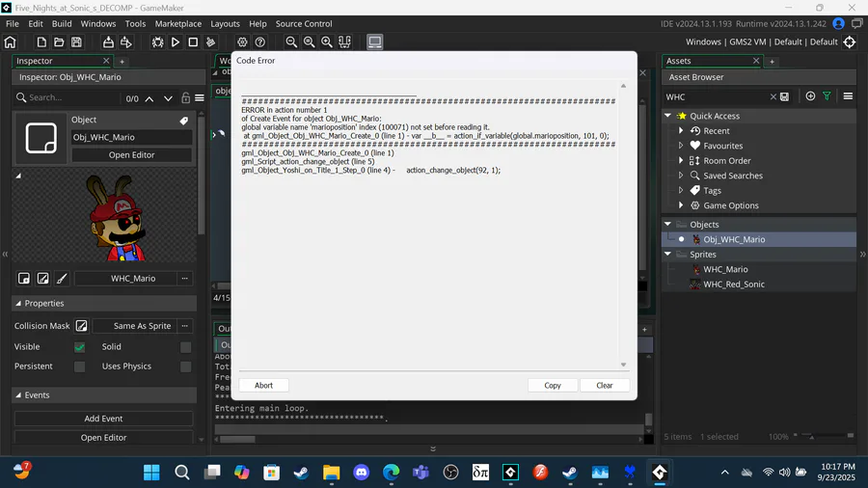Run the game play button
Viewport: 868px width, 488px height.
176,42
